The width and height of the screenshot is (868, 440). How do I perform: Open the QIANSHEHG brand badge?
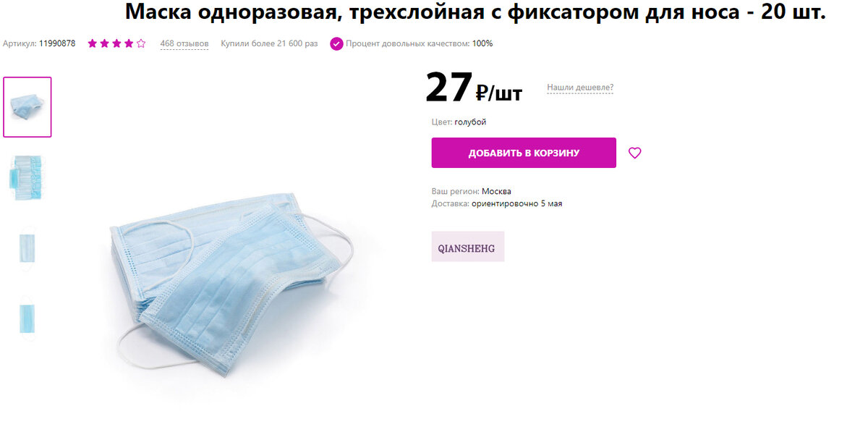(468, 247)
